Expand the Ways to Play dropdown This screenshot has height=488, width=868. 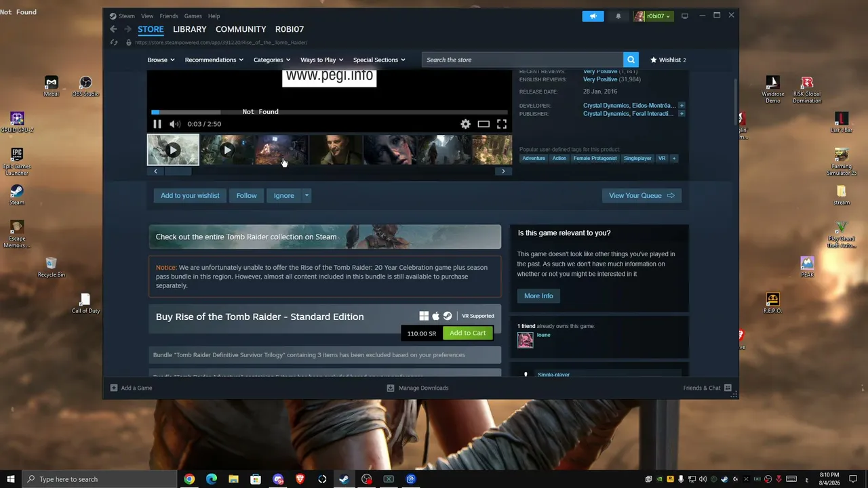pyautogui.click(x=321, y=60)
